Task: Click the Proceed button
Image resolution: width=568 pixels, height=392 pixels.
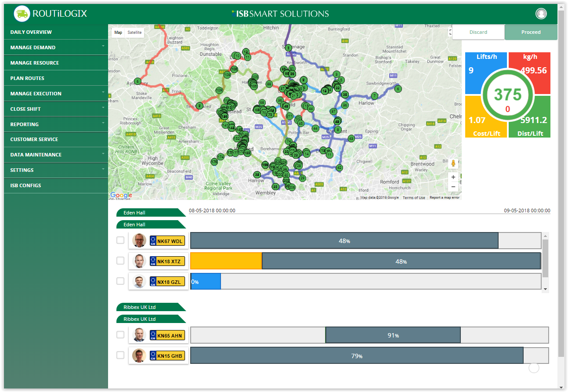Action: click(x=531, y=32)
